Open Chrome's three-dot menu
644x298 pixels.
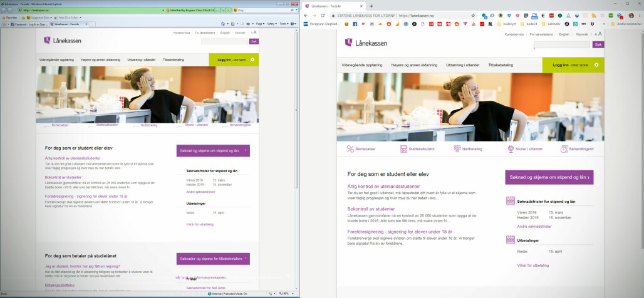640,16
